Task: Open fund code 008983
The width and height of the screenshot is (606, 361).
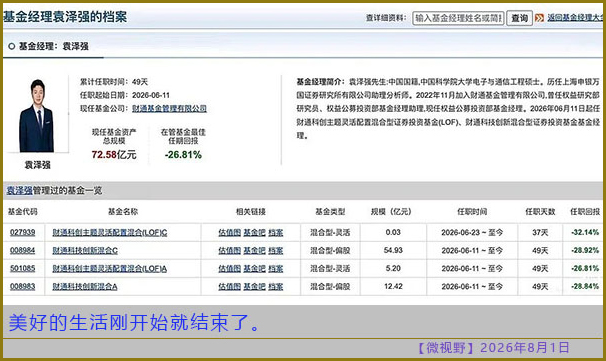Action: point(22,286)
